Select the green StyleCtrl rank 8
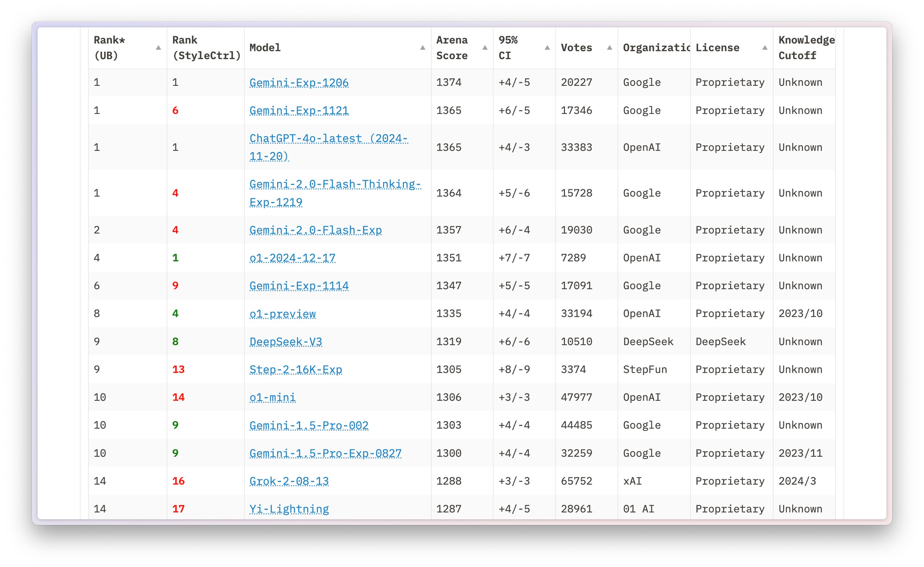924x567 pixels. (x=175, y=342)
